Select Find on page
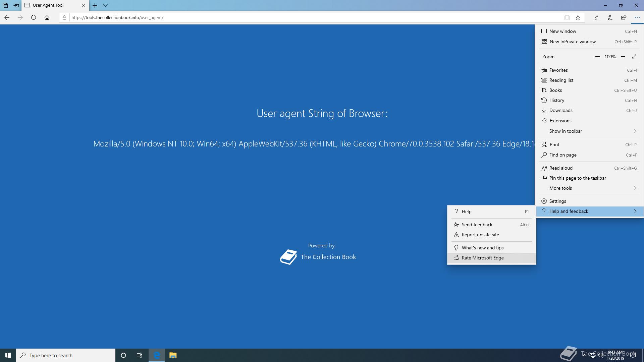 [589, 155]
